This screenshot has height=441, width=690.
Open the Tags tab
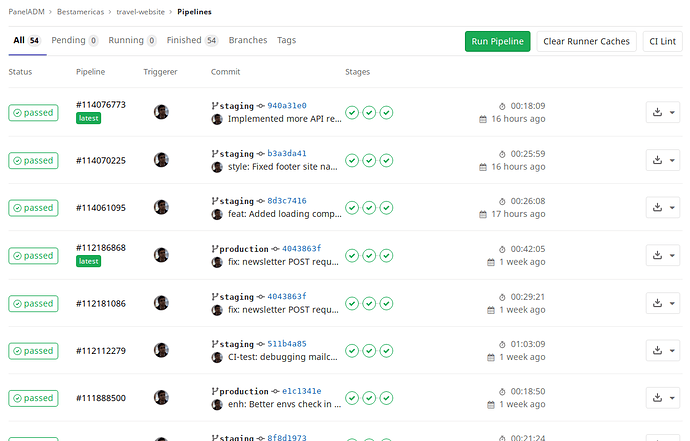point(286,40)
